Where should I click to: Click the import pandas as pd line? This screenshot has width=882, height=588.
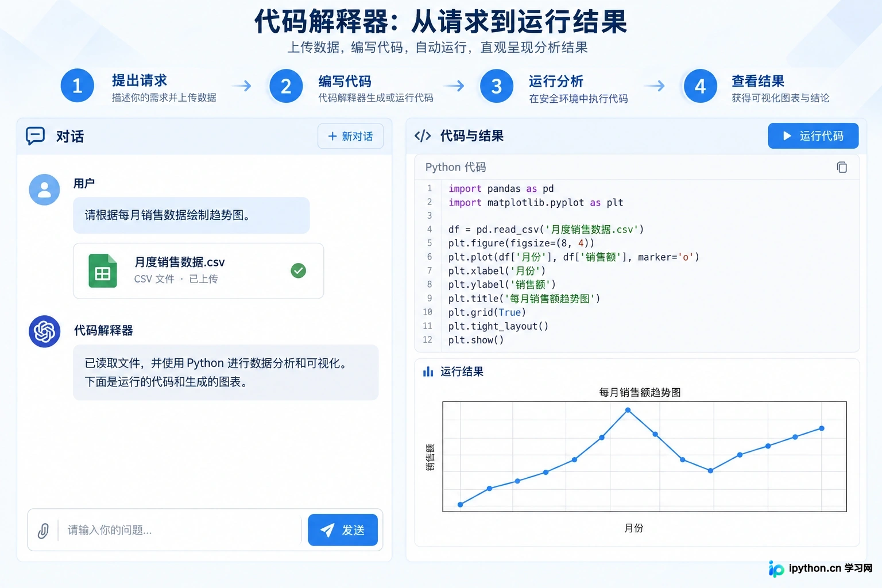[x=501, y=188]
